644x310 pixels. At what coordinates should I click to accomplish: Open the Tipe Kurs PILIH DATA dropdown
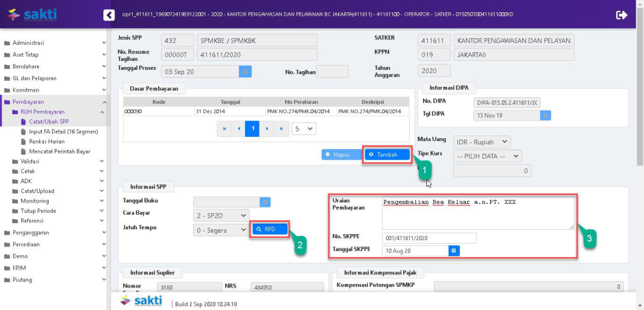(487, 155)
